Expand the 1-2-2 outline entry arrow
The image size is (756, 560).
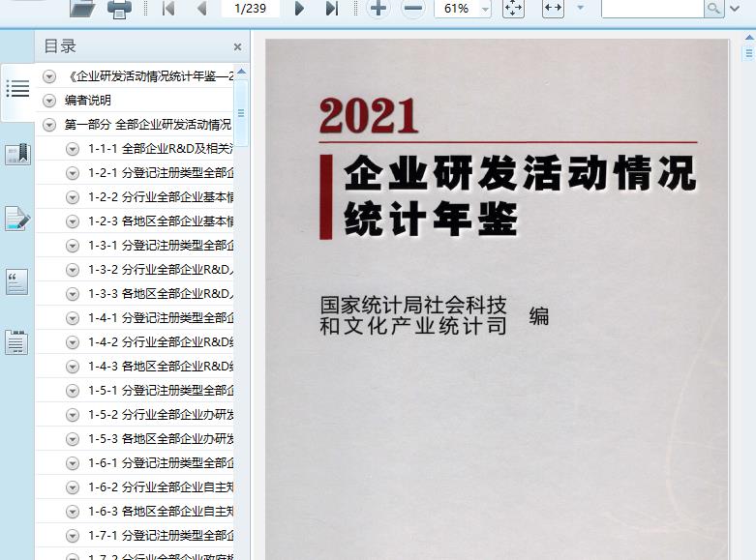(x=73, y=197)
